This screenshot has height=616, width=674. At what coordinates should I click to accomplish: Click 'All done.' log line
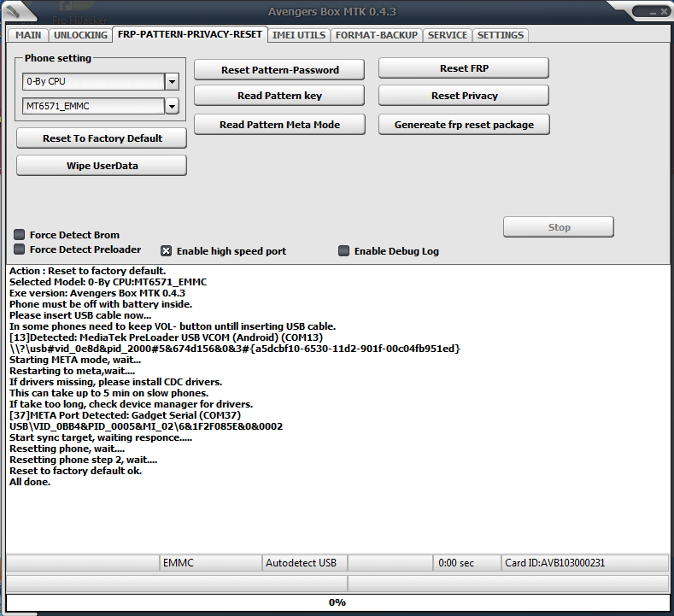(x=30, y=482)
